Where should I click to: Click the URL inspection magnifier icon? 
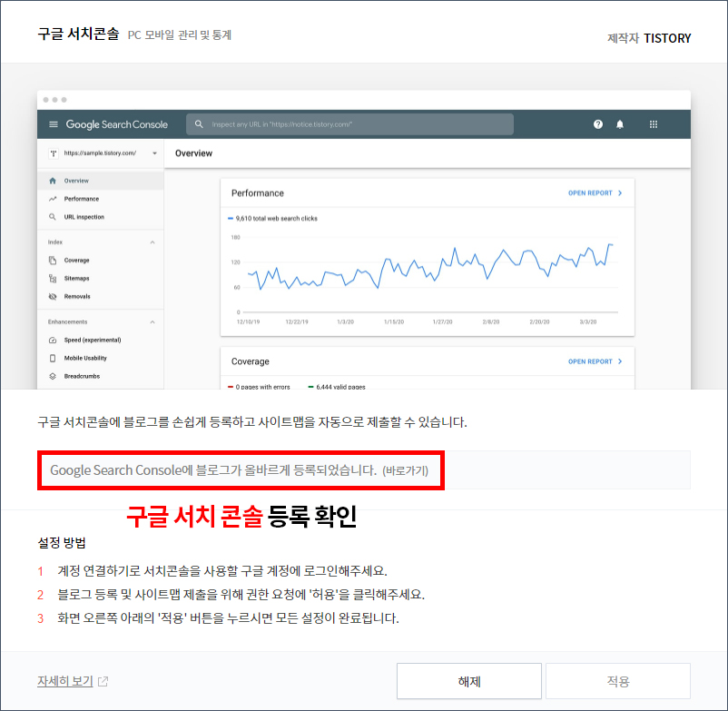click(x=53, y=217)
